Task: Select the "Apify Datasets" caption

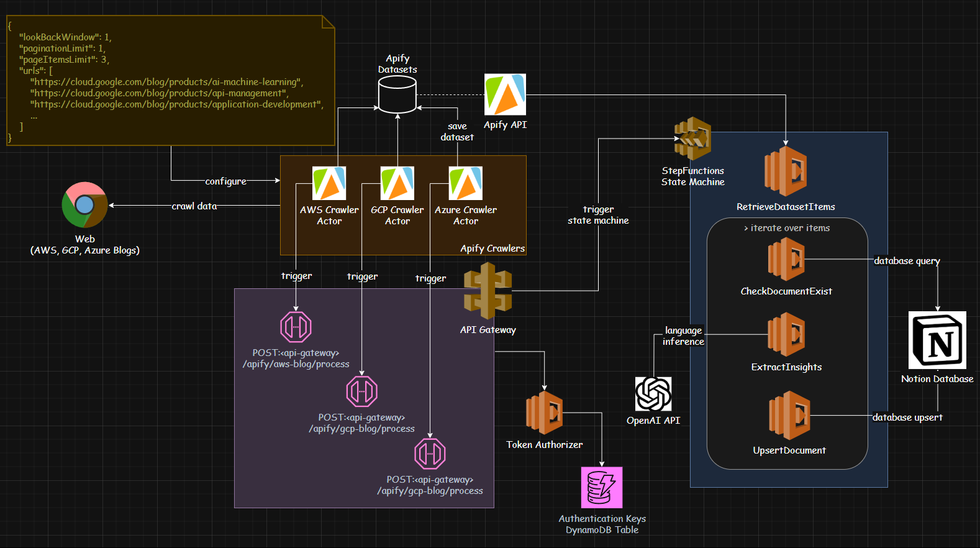Action: coord(397,64)
